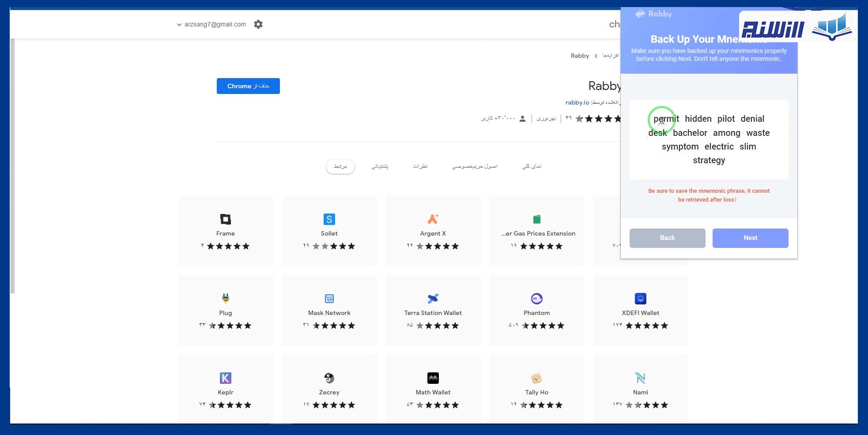Click the Argent X card title

433,233
